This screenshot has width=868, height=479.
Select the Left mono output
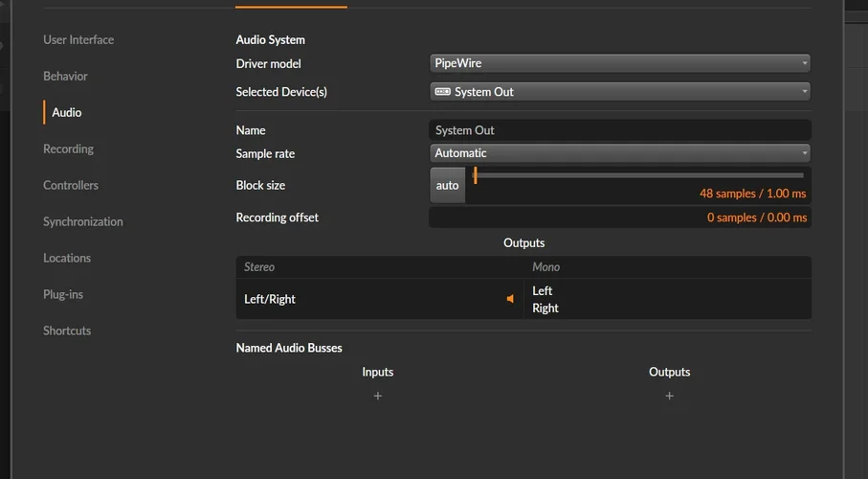542,290
